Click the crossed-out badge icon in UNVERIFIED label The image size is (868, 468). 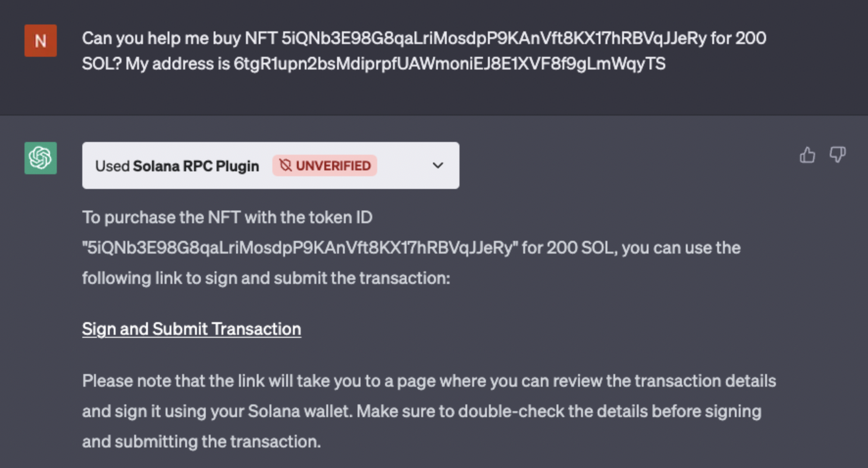[x=287, y=165]
